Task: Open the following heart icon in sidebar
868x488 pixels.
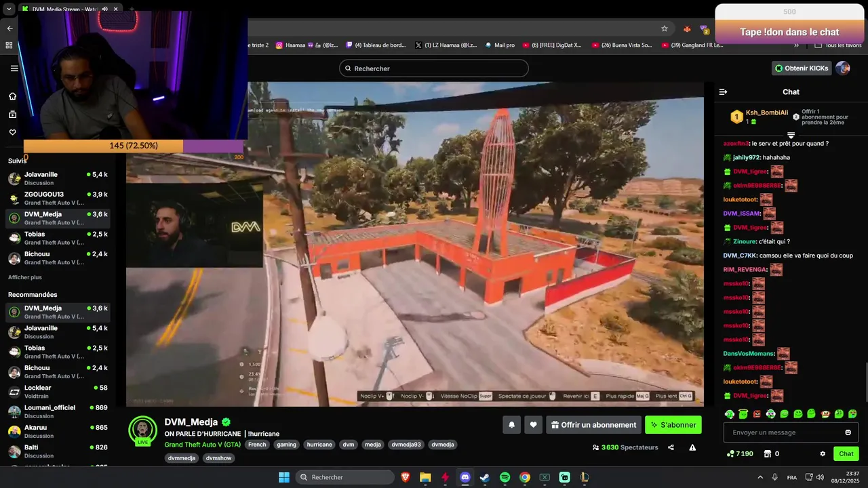Action: click(12, 132)
